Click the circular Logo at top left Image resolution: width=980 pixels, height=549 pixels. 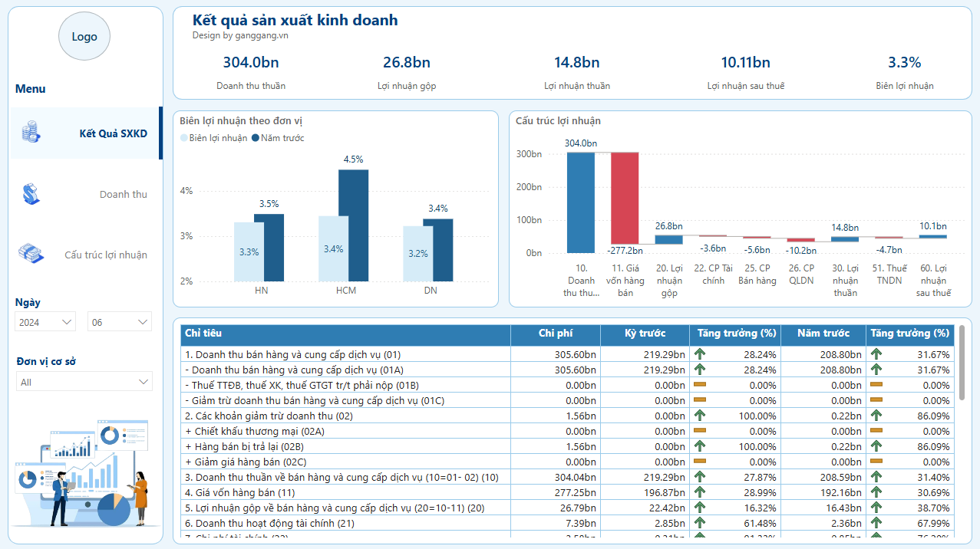tap(84, 37)
